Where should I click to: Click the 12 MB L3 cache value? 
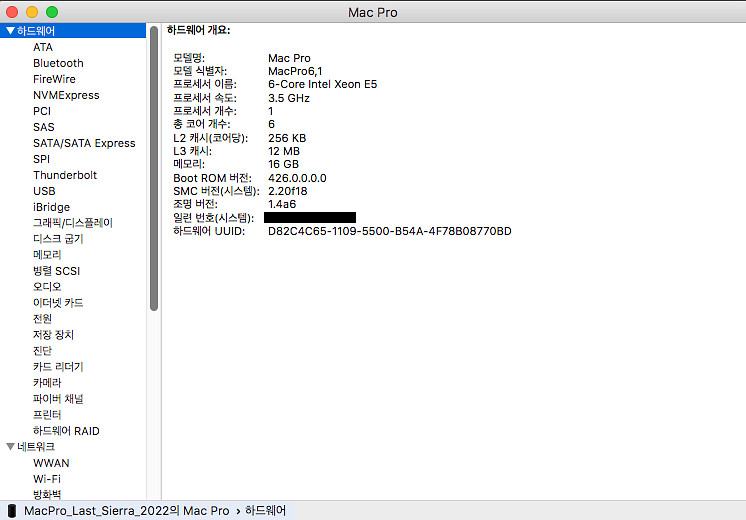pos(284,151)
